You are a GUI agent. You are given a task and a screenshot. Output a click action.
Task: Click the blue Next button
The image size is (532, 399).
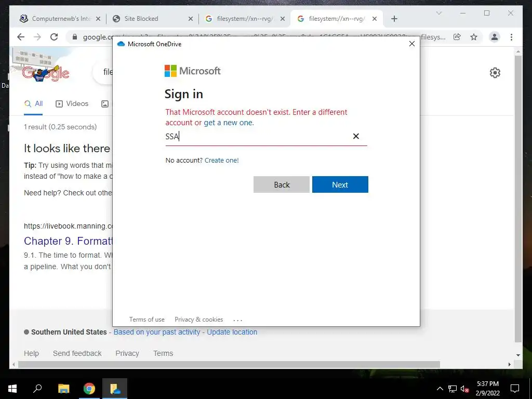340,184
